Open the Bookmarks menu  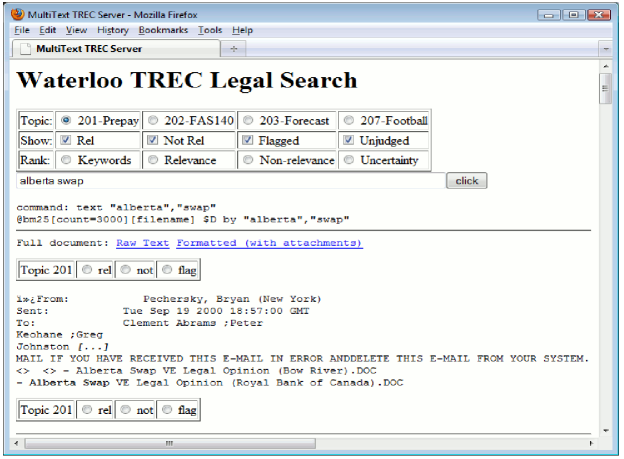click(163, 30)
